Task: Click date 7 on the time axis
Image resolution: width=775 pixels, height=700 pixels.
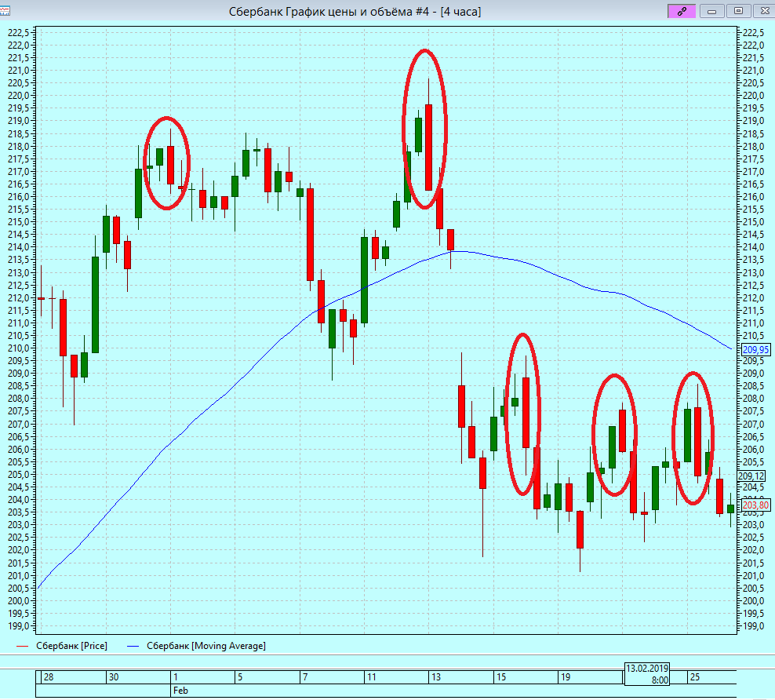Action: [x=305, y=677]
